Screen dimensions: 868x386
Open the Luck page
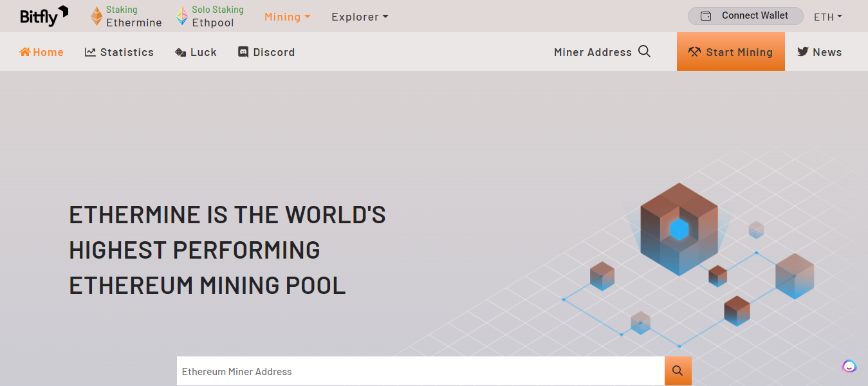(196, 52)
